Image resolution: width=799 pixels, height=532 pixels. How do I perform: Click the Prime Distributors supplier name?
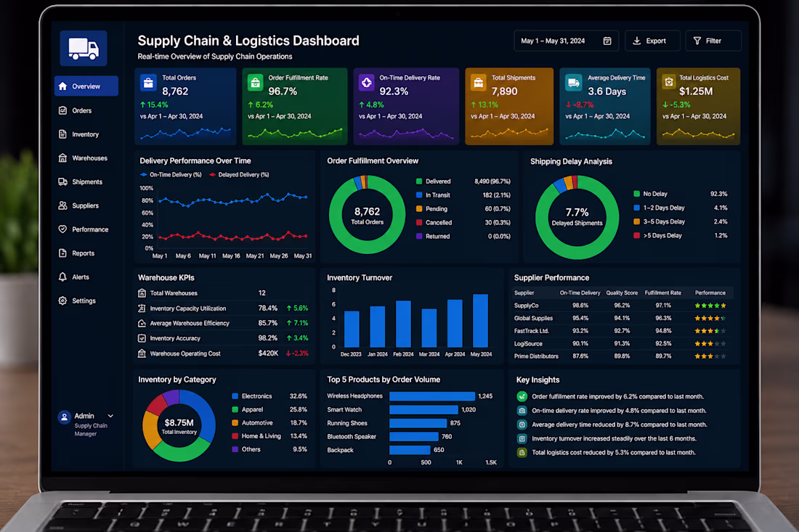(x=536, y=356)
